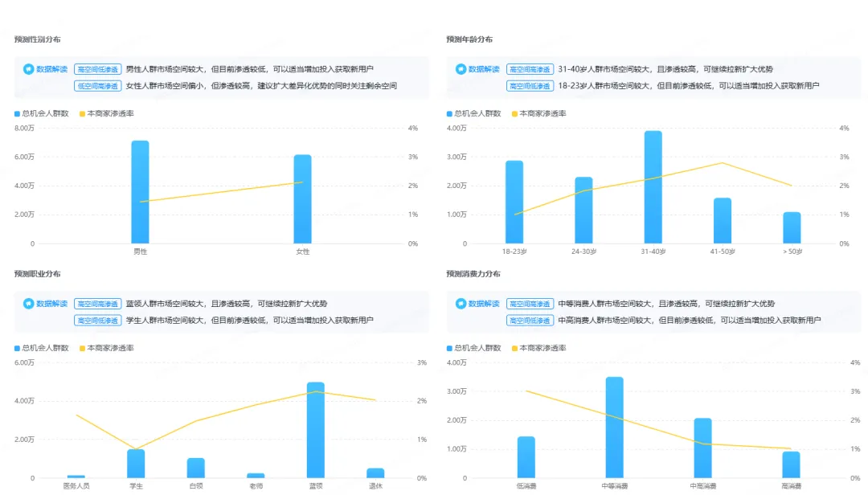Select the 31-40岁 bar in the age chart
The height and width of the screenshot is (495, 868).
[x=653, y=187]
